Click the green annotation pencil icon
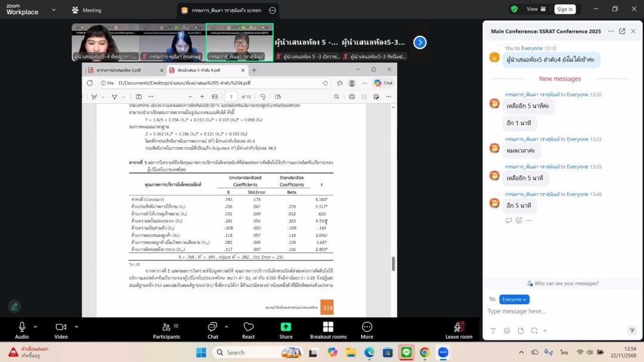The width and height of the screenshot is (644, 362). point(14,307)
